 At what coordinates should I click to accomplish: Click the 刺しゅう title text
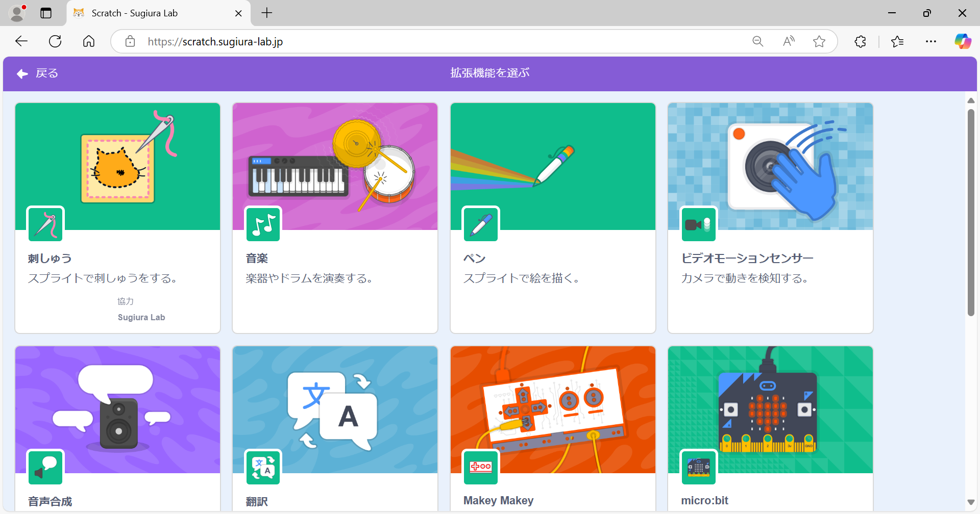click(50, 259)
